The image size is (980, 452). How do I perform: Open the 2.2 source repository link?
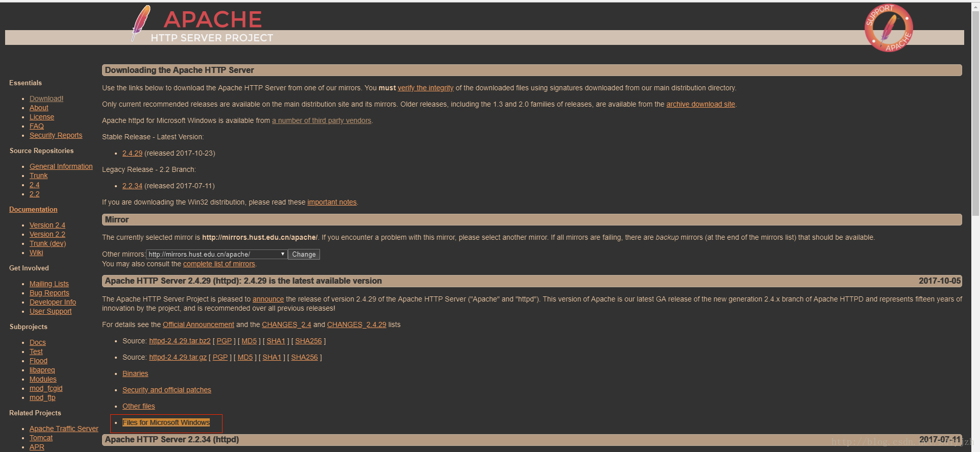tap(34, 194)
